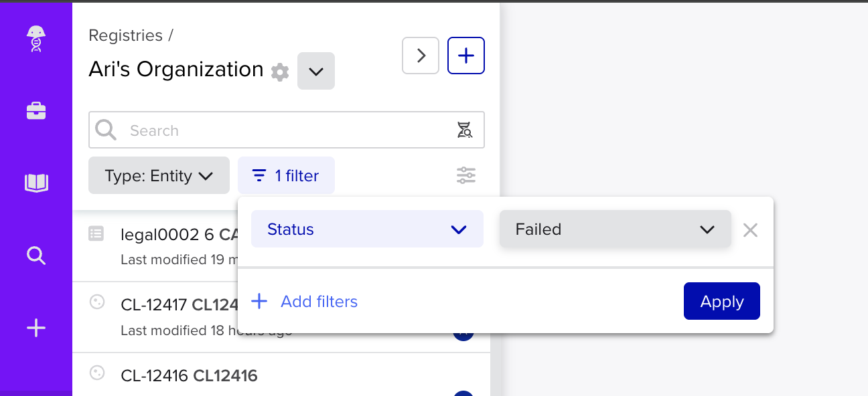Click the table icon next to legal0002

tap(97, 233)
